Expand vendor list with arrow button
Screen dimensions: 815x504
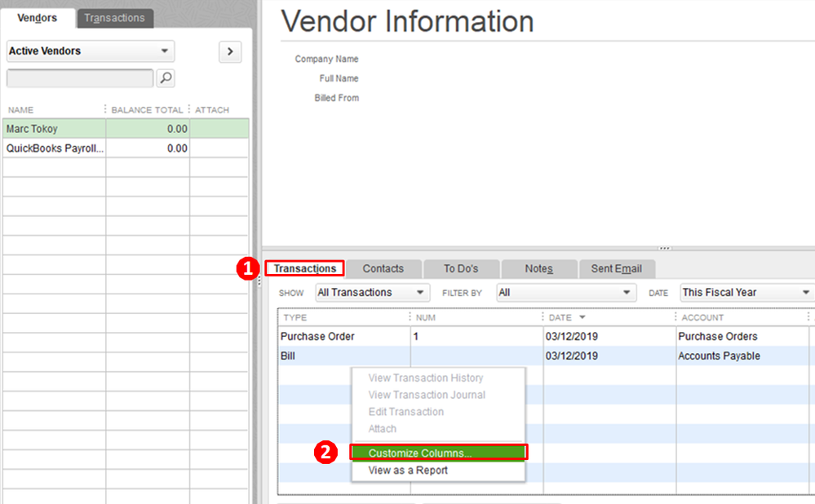tap(230, 51)
